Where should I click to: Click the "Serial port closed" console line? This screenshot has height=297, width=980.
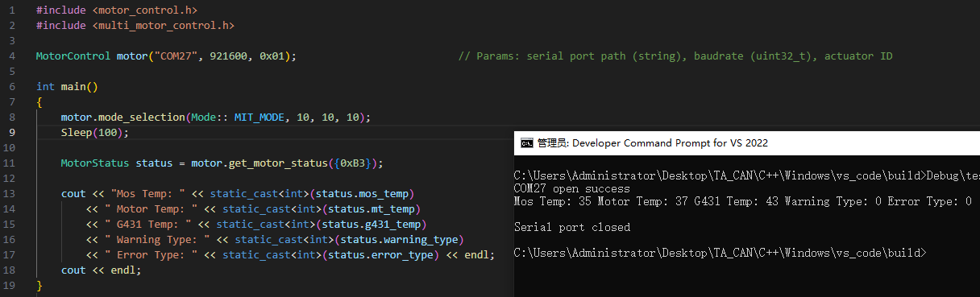572,227
